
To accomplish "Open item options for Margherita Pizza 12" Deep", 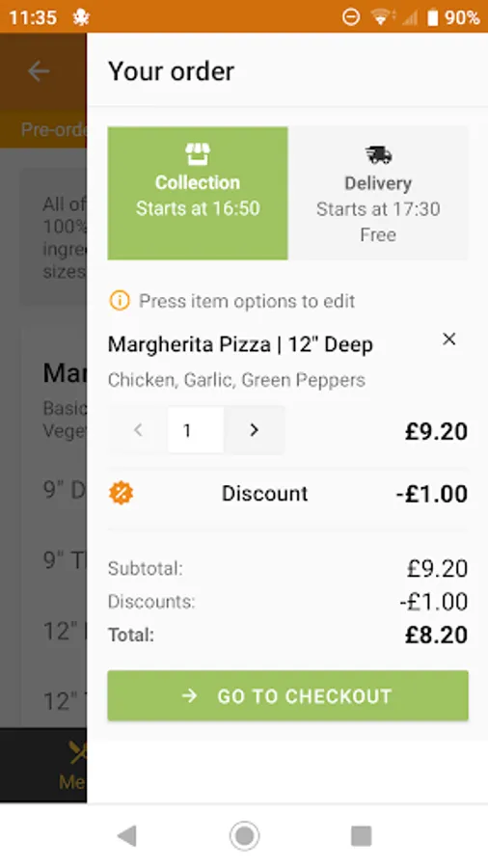I will click(x=240, y=345).
